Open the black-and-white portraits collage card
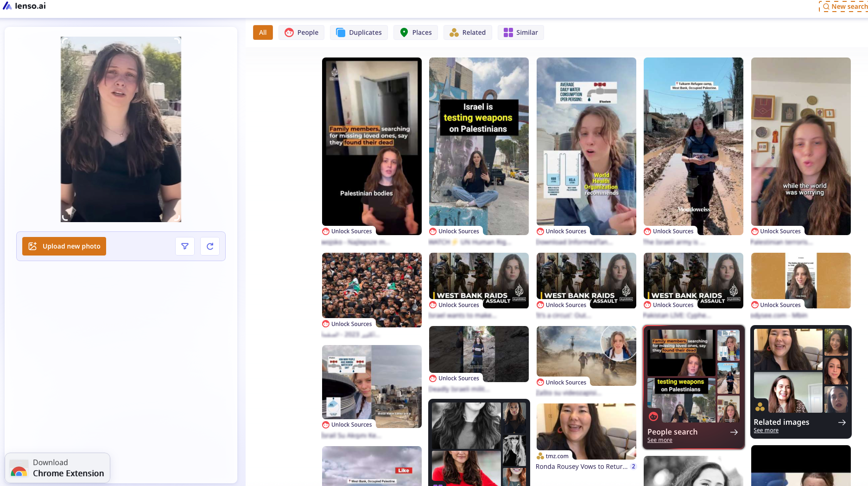This screenshot has height=486, width=868. click(x=479, y=443)
